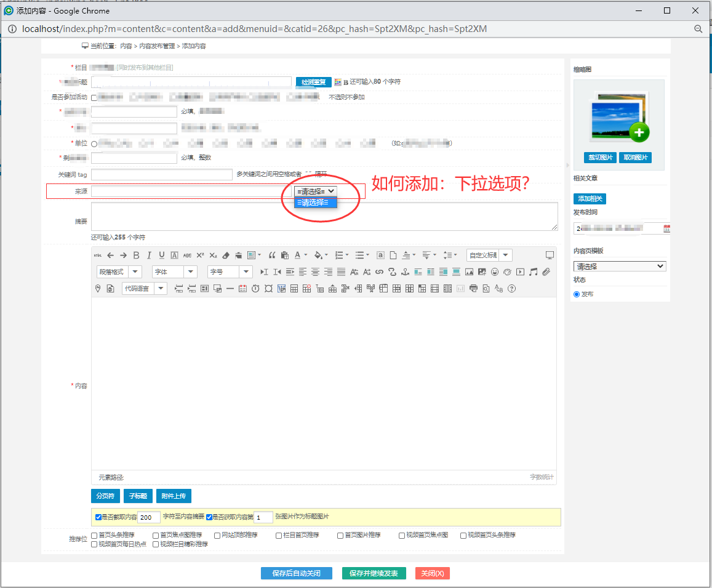Check the 首页头条推荐 checkbox

pos(94,535)
